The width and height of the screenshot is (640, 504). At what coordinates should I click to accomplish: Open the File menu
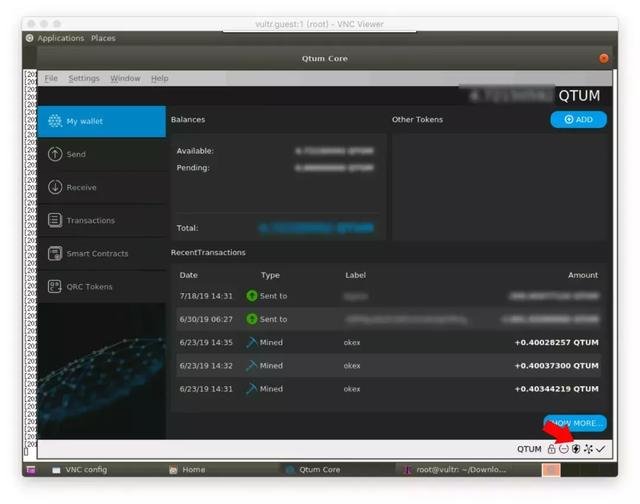pyautogui.click(x=51, y=78)
